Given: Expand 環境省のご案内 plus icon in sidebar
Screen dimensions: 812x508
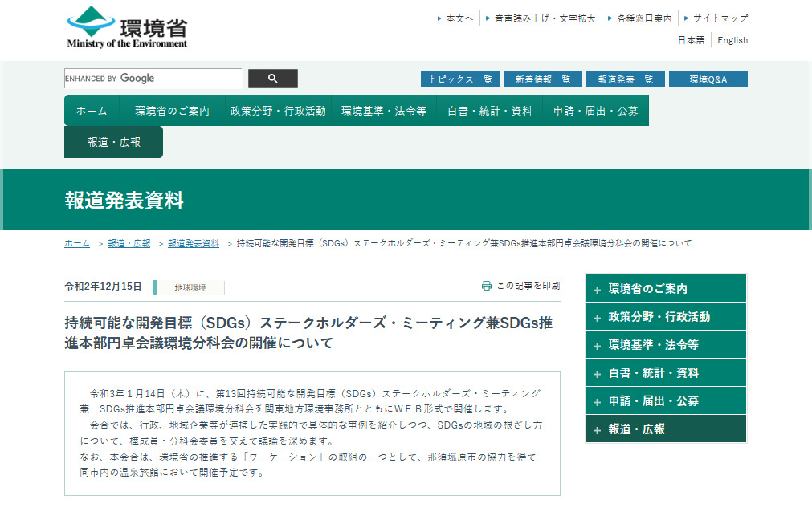Looking at the screenshot, I should click(x=597, y=290).
